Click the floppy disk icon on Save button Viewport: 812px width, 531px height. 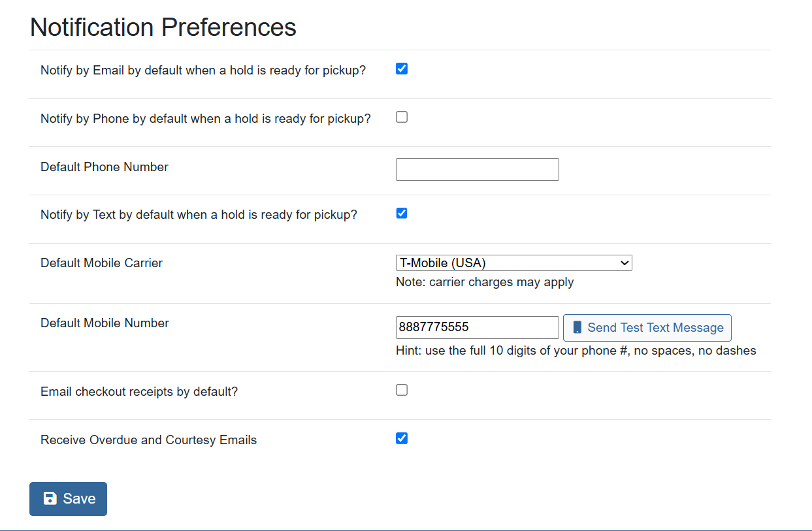(x=50, y=498)
